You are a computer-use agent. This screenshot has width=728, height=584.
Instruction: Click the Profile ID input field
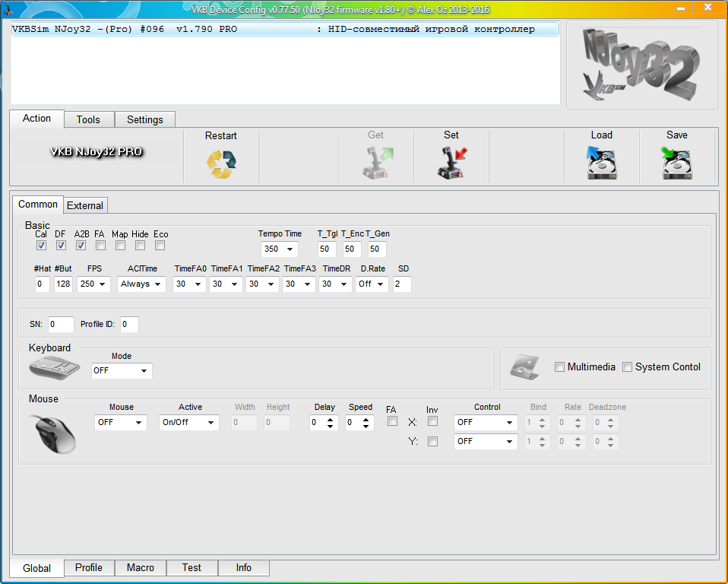pos(129,324)
